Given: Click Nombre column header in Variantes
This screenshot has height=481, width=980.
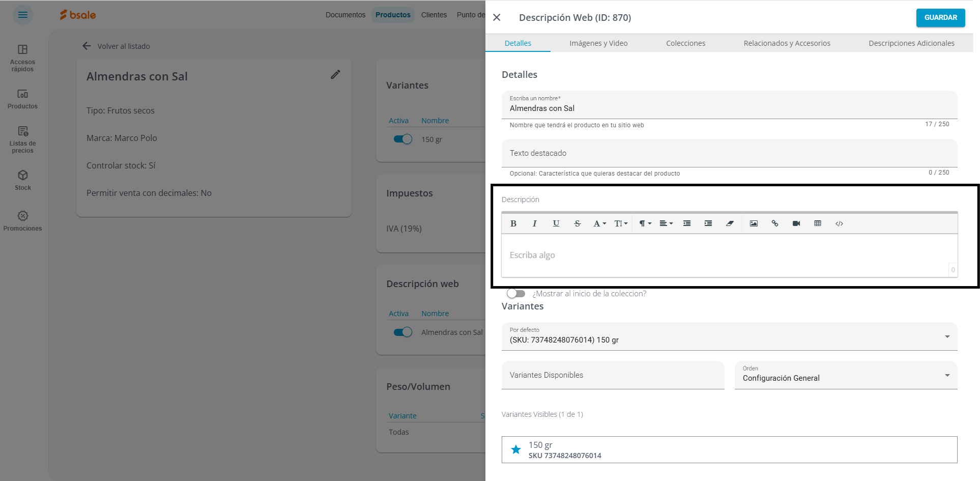Looking at the screenshot, I should [435, 121].
